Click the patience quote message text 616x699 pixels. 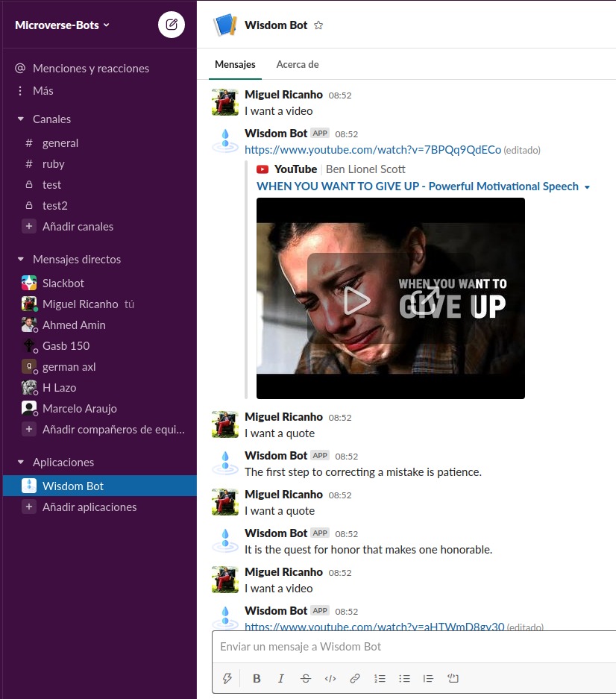click(x=363, y=472)
